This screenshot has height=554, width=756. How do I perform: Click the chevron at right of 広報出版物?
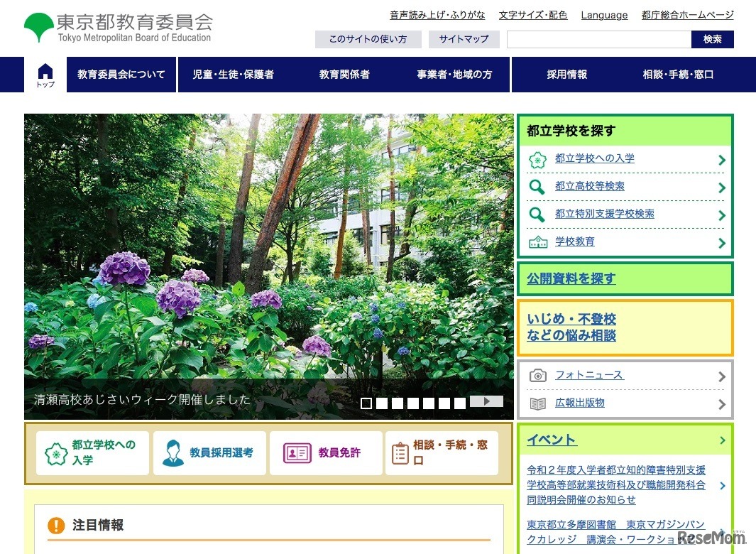click(722, 404)
